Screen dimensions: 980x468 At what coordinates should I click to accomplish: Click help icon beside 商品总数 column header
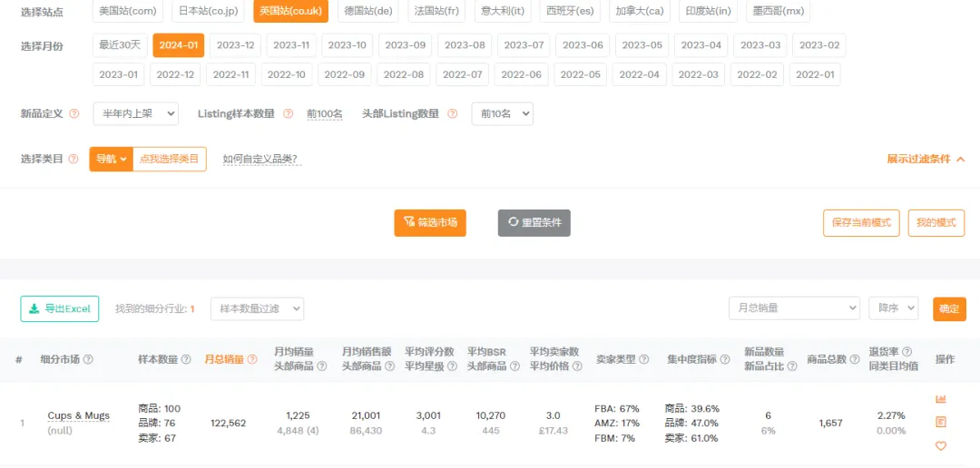coord(855,359)
